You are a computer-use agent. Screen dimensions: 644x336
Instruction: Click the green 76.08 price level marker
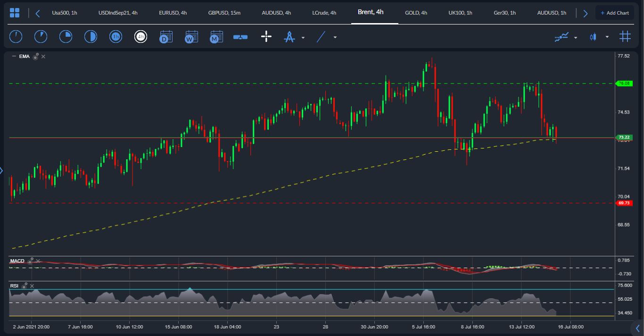coord(624,83)
